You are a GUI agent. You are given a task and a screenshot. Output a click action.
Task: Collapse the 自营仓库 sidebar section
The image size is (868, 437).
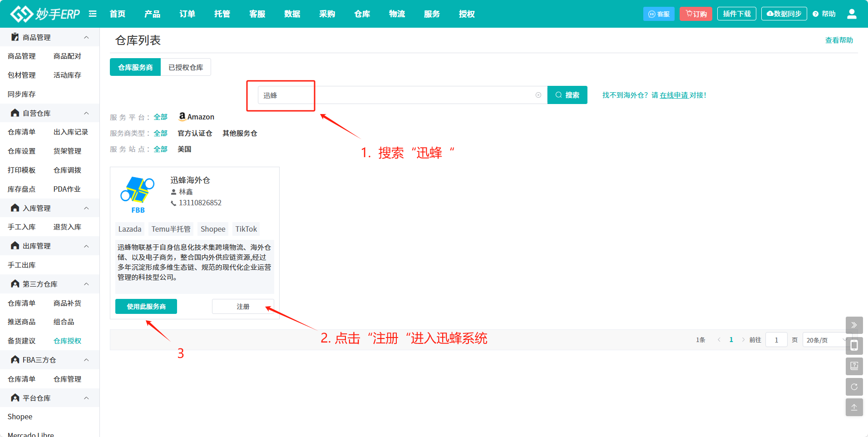tap(86, 113)
